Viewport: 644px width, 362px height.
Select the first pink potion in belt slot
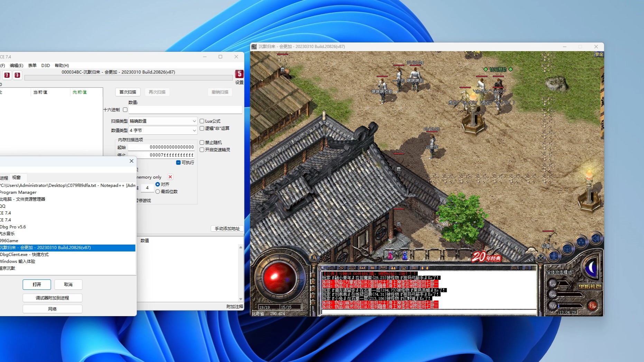[x=390, y=255]
